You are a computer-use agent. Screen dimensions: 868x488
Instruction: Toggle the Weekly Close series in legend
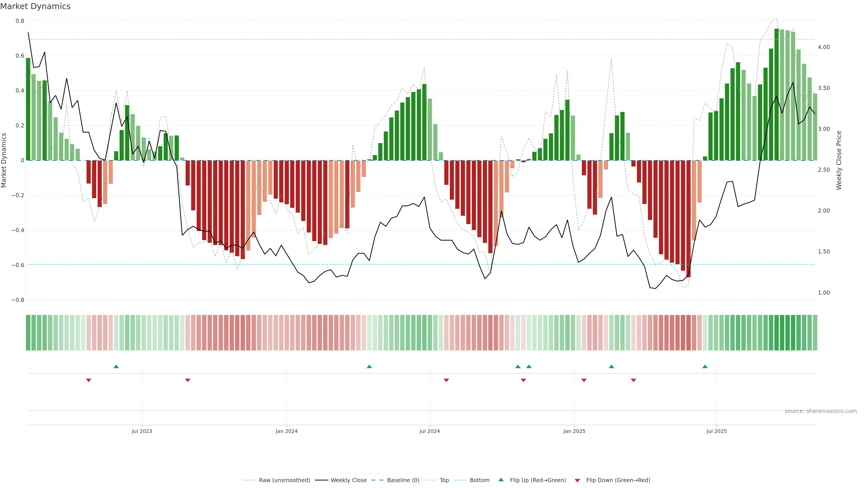[348, 480]
